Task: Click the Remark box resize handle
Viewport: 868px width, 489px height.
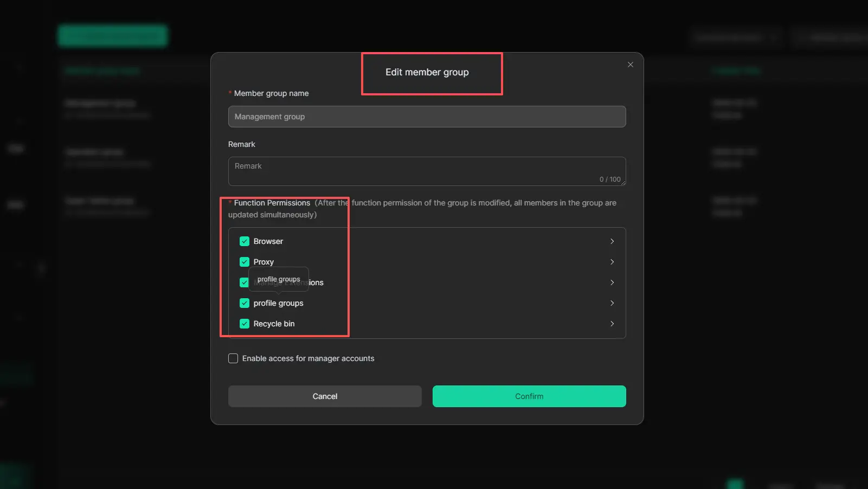Action: pos(623,183)
